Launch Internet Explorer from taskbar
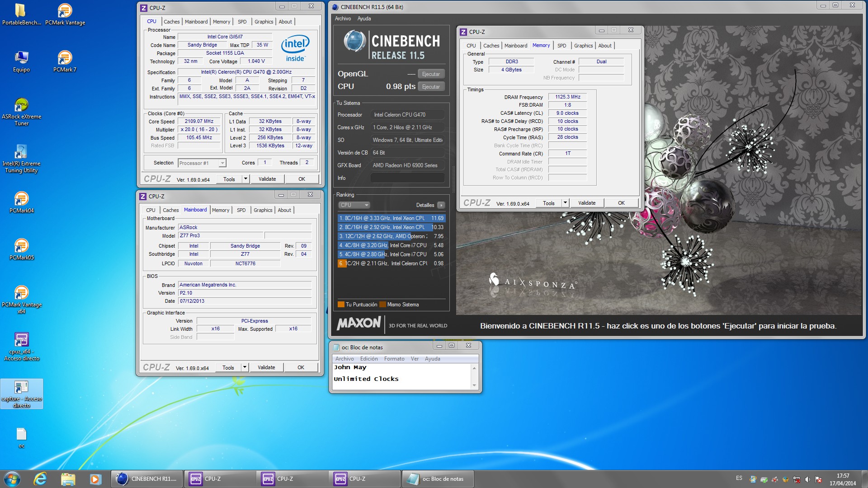The height and width of the screenshot is (488, 868). pos(40,479)
